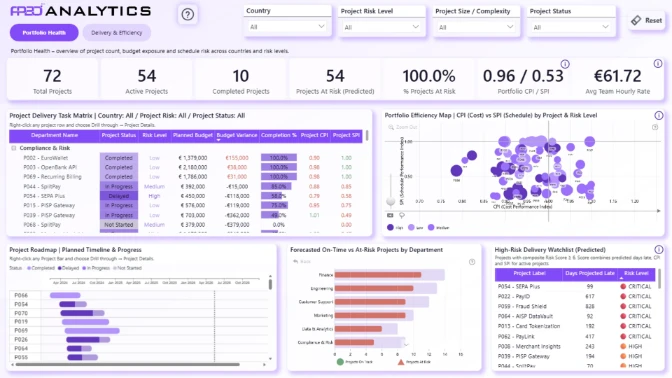Click the FP20 Analytics logo
The height and width of the screenshot is (378, 672).
pos(81,11)
